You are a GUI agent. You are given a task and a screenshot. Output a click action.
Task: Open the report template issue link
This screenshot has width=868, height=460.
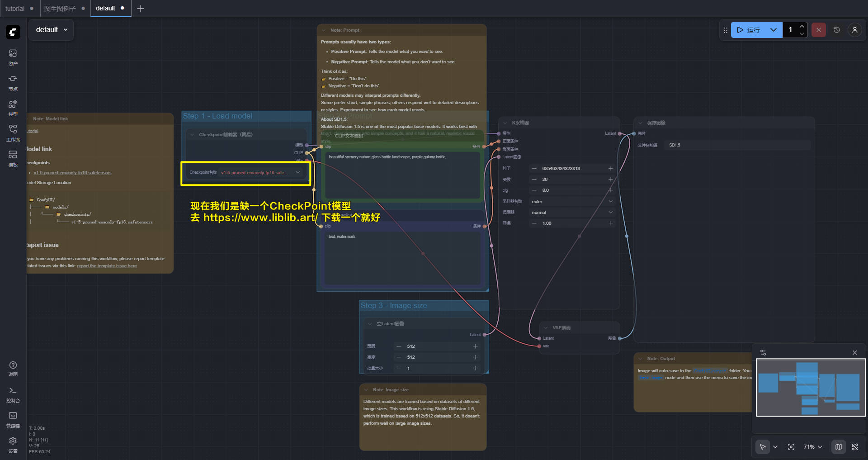(x=107, y=266)
